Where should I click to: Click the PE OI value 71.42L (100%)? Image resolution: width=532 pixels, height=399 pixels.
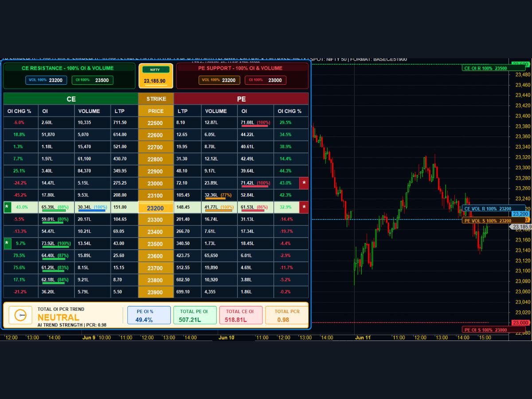click(255, 183)
